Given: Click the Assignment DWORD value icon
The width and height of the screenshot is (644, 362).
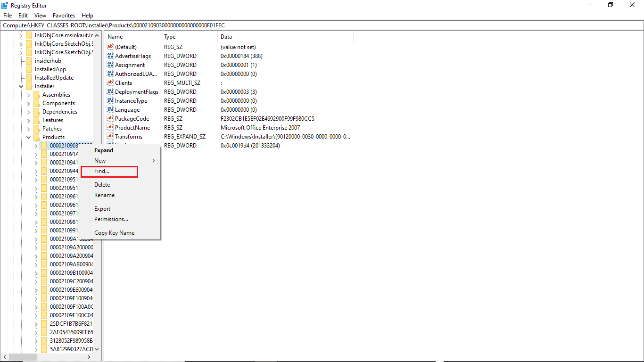Looking at the screenshot, I should pyautogui.click(x=110, y=65).
